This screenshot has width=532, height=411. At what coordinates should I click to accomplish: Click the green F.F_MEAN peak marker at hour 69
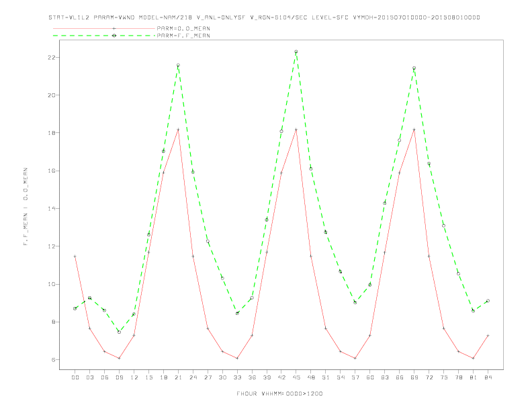pyautogui.click(x=414, y=68)
